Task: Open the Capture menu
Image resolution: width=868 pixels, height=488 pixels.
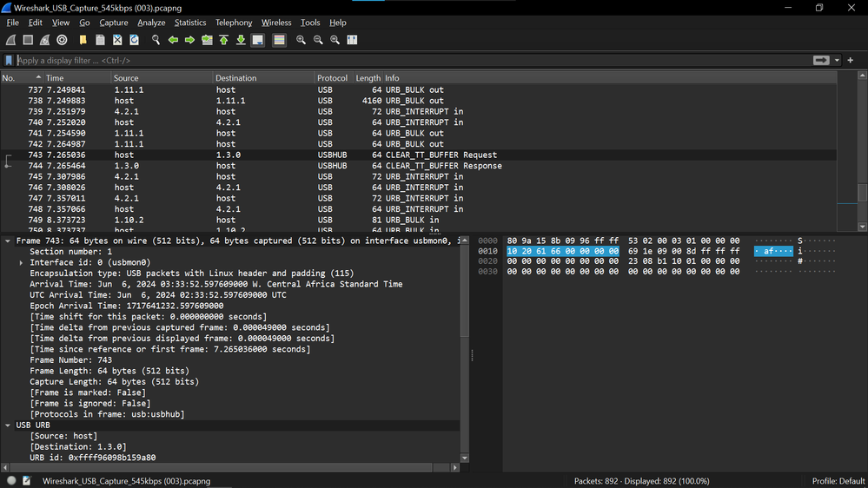Action: coord(114,23)
